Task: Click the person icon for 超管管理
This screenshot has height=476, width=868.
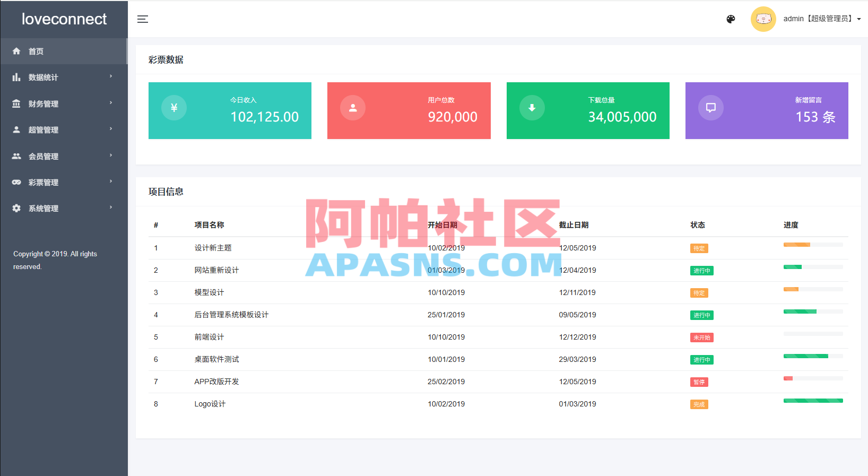Action: tap(16, 129)
